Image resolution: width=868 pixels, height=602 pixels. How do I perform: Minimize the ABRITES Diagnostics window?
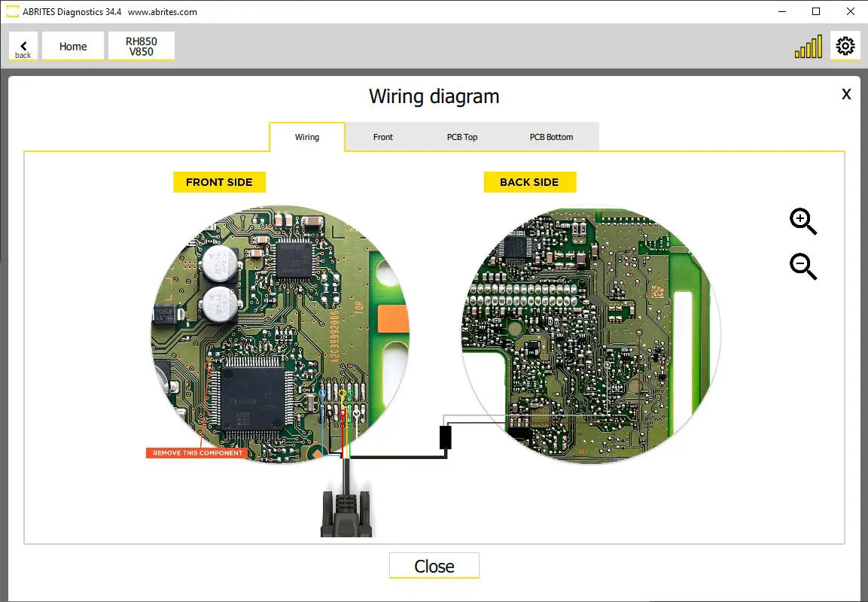coord(782,11)
